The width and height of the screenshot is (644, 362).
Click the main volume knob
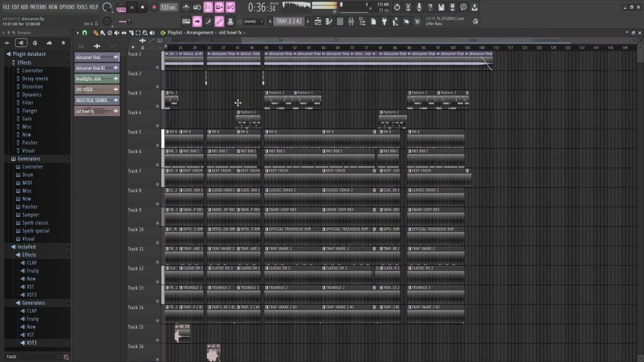tap(107, 7)
